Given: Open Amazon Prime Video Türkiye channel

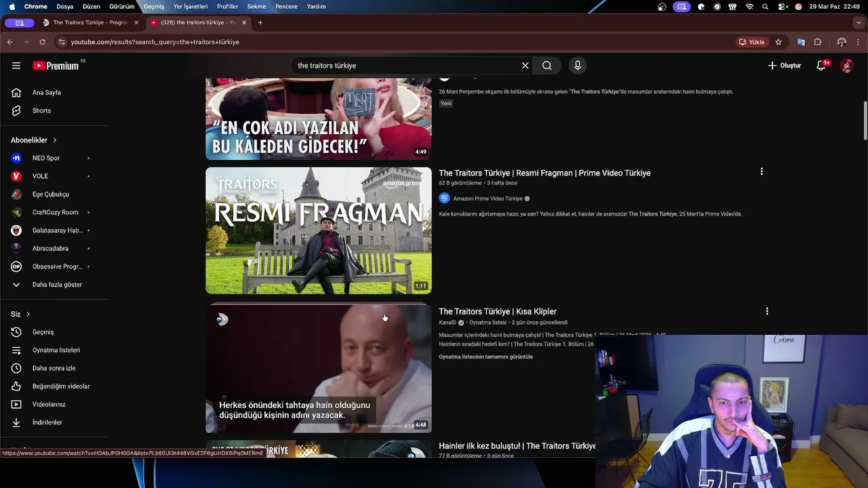Looking at the screenshot, I should coord(488,199).
